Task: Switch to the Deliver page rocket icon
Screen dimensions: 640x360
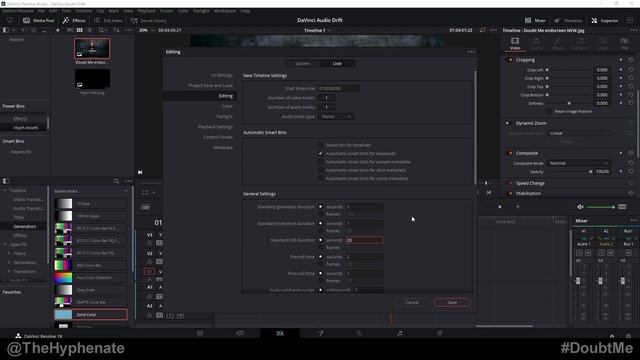Action: 440,333
